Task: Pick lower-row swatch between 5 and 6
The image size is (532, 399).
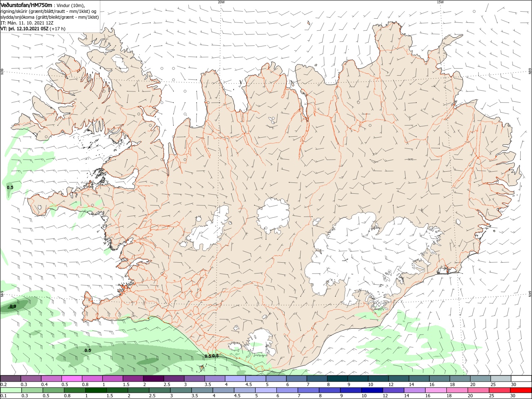Action: tap(266, 390)
